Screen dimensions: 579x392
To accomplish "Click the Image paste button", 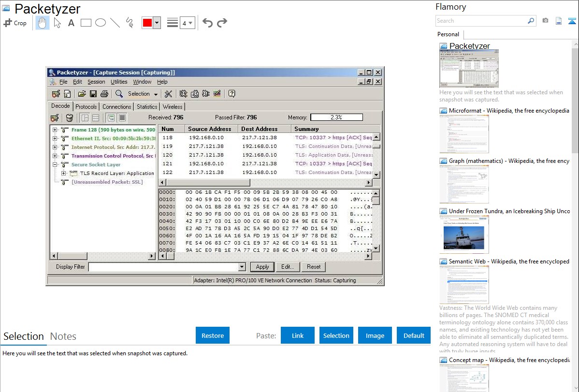I will (x=375, y=335).
